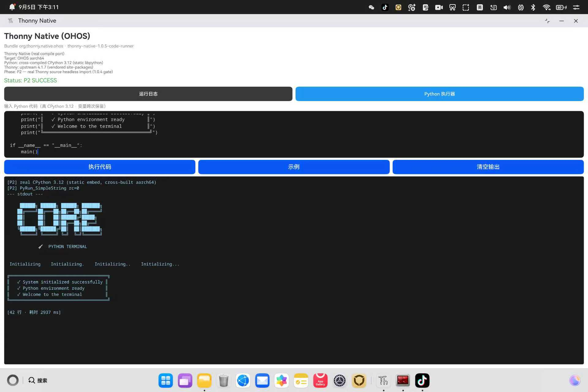
Task: Open Settings gear in the dock
Action: 340,380
